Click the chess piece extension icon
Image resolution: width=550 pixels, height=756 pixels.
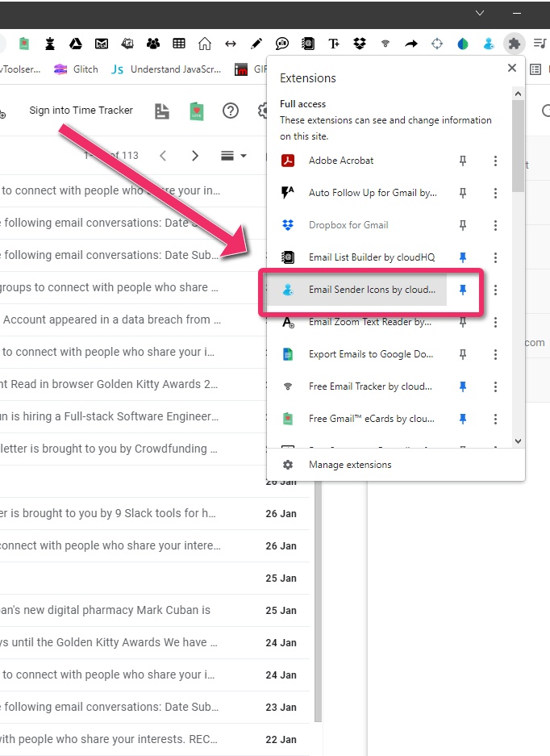pyautogui.click(x=50, y=44)
